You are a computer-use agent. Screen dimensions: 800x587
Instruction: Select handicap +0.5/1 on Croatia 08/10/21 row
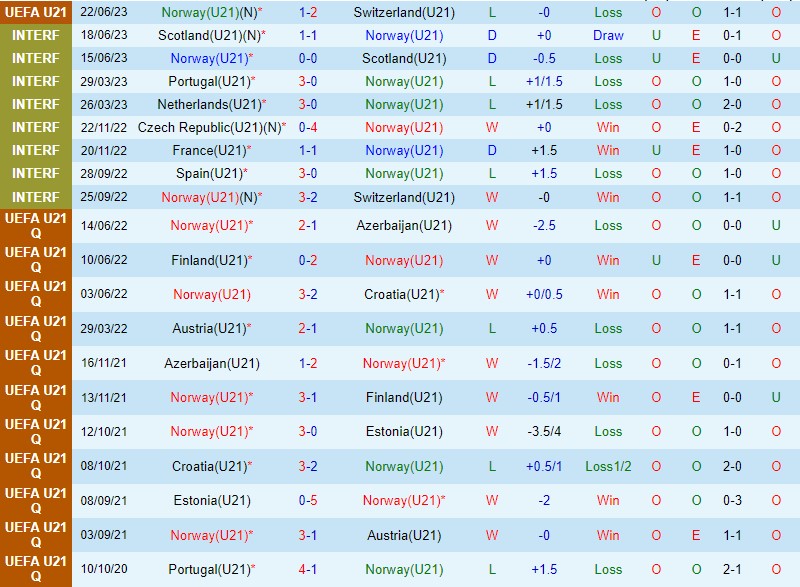coord(544,466)
